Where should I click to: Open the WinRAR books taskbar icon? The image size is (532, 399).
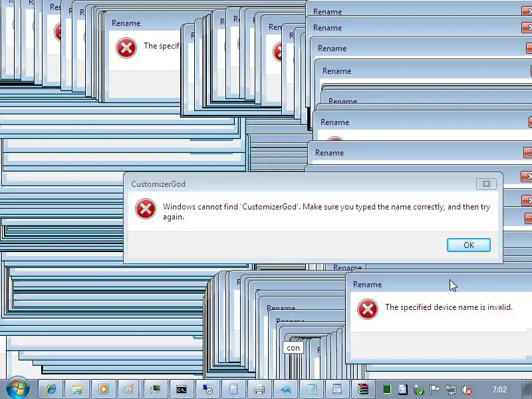pyautogui.click(x=362, y=389)
